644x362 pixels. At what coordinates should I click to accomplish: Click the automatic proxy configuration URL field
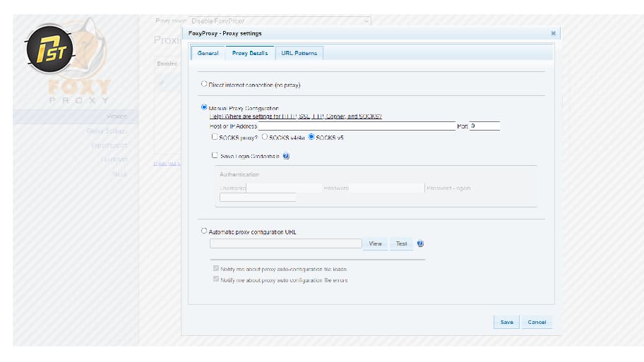click(286, 243)
